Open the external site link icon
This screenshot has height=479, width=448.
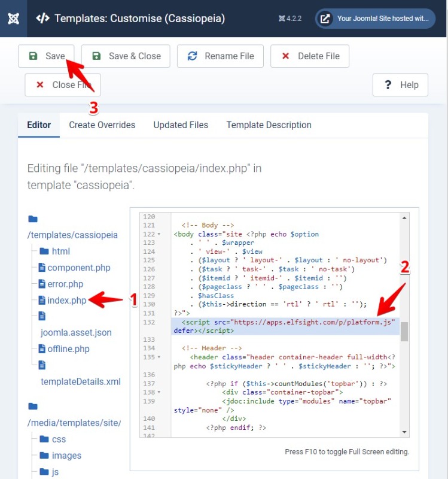325,19
